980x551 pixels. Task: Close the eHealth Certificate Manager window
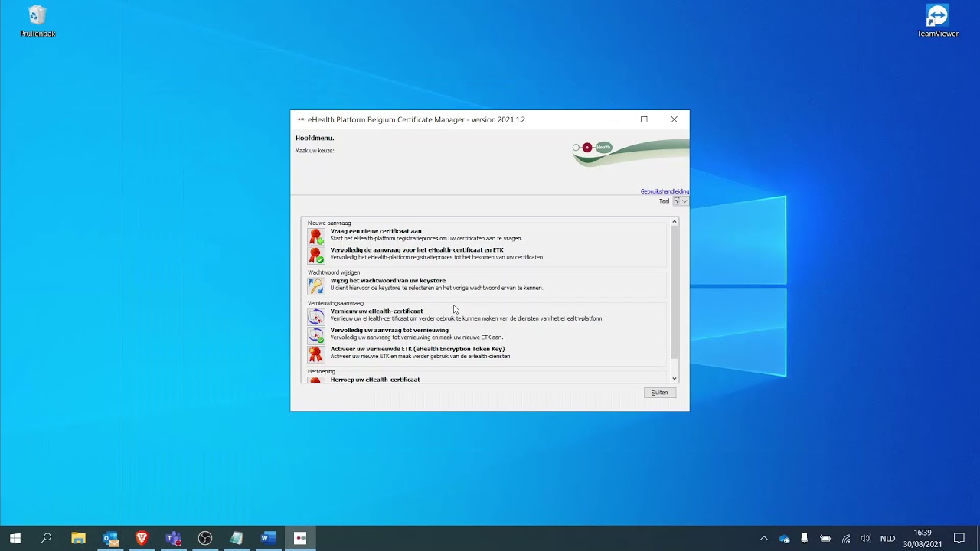tap(674, 119)
